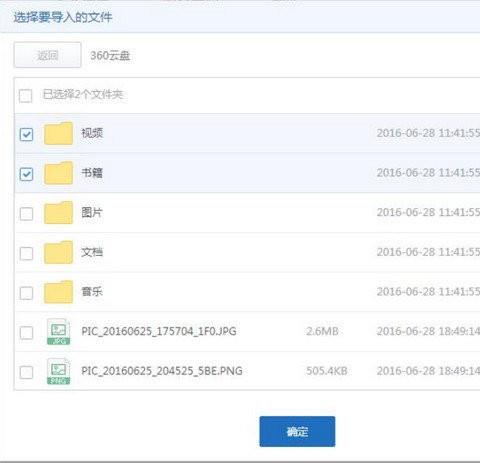Uncheck the 书籍 folder checkbox

click(x=26, y=174)
